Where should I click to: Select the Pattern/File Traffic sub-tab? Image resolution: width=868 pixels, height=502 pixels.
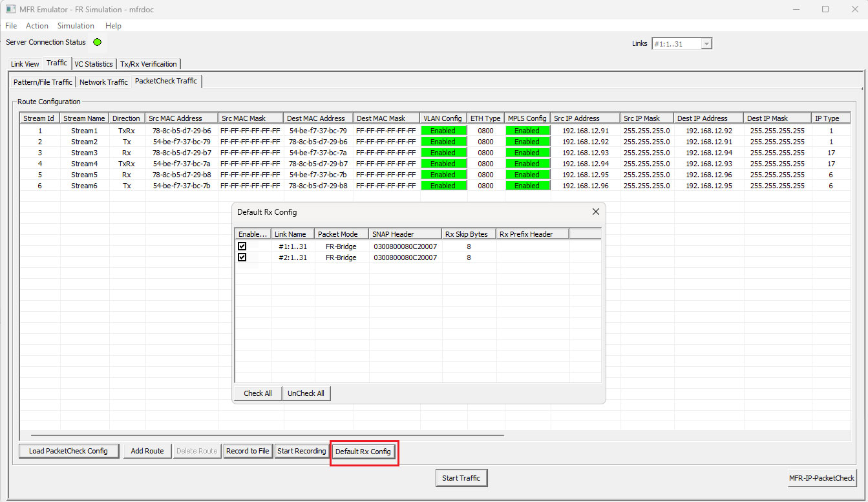click(x=42, y=82)
